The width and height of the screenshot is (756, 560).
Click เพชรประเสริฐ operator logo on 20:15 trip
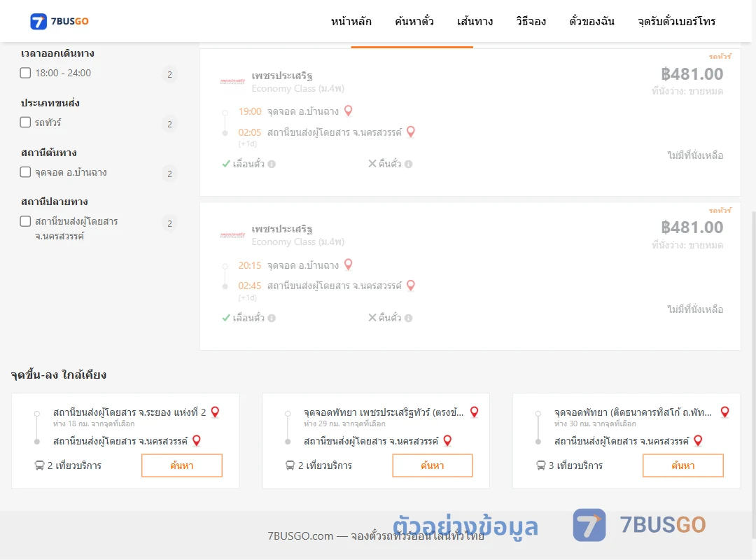(x=232, y=235)
